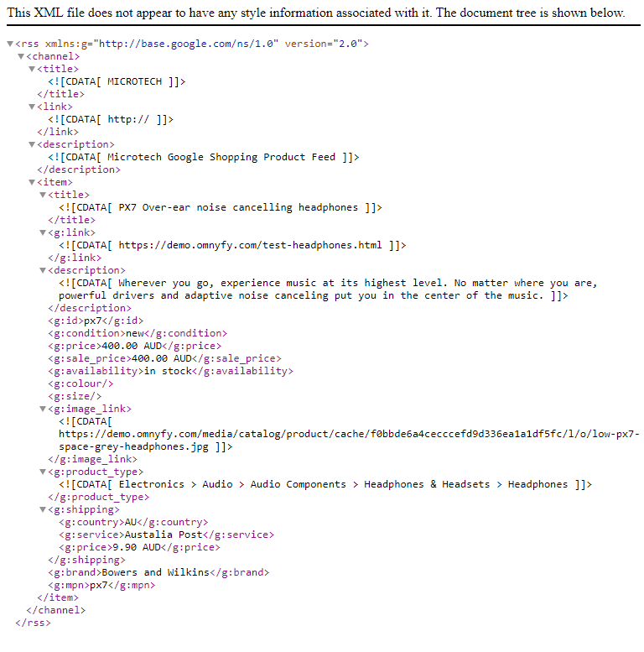Click the g:price 400.00 AUD line
This screenshot has height=652, width=644.
pos(135,346)
